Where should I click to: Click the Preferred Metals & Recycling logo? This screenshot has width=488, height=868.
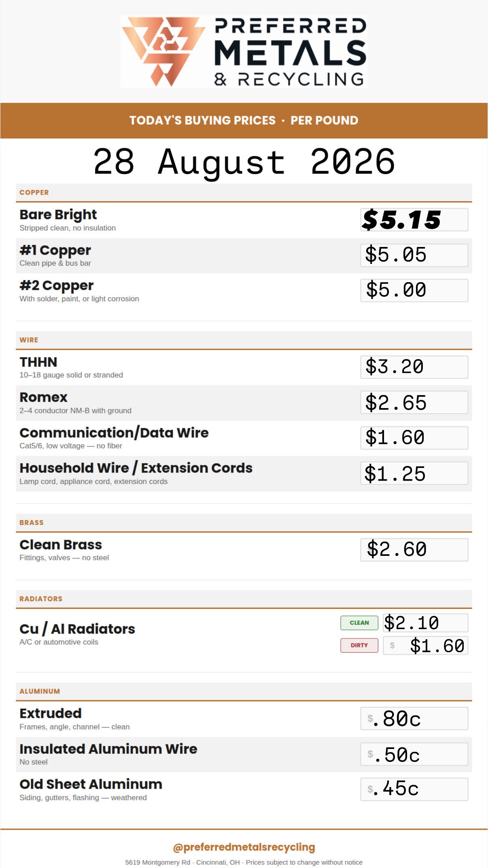[x=244, y=52]
